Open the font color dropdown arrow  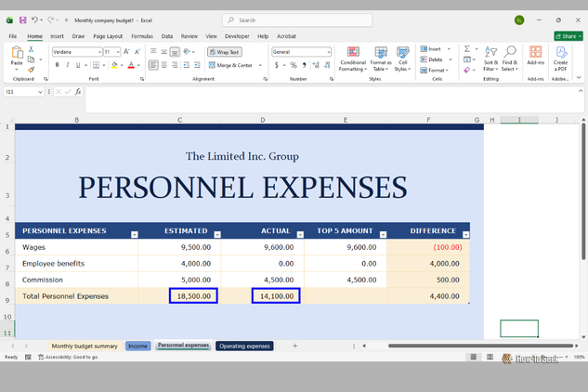[x=138, y=66]
